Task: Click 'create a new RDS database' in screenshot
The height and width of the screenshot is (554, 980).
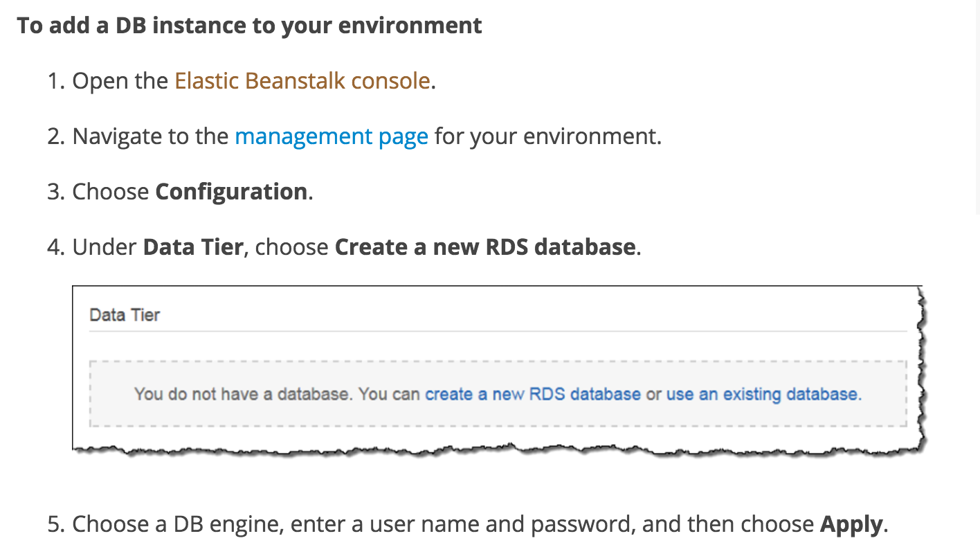Action: tap(533, 394)
